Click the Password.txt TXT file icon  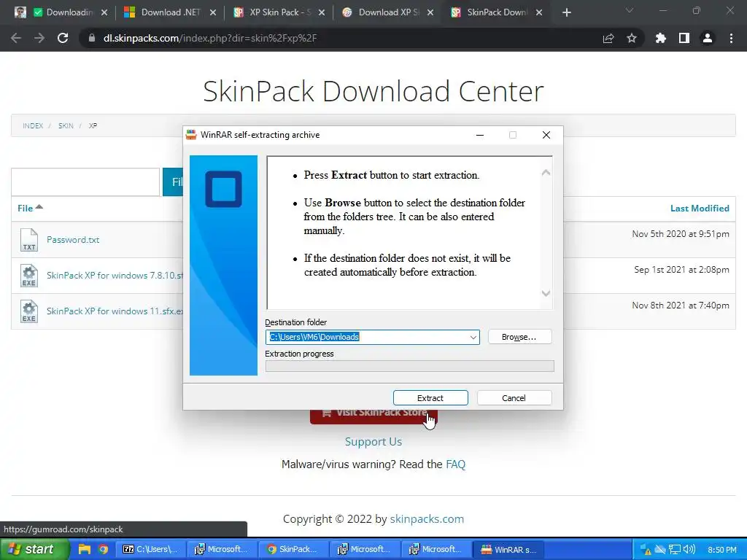[29, 239]
